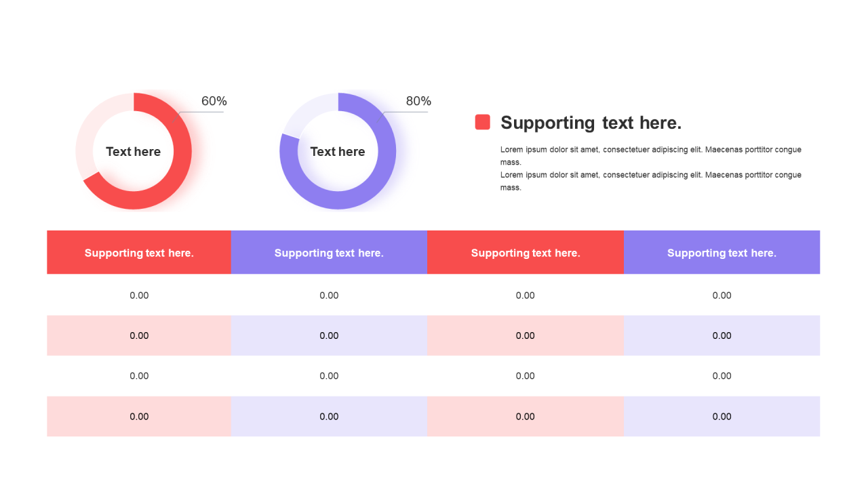Click the red square bullet beside the heading
The width and height of the screenshot is (868, 488).
(x=482, y=122)
